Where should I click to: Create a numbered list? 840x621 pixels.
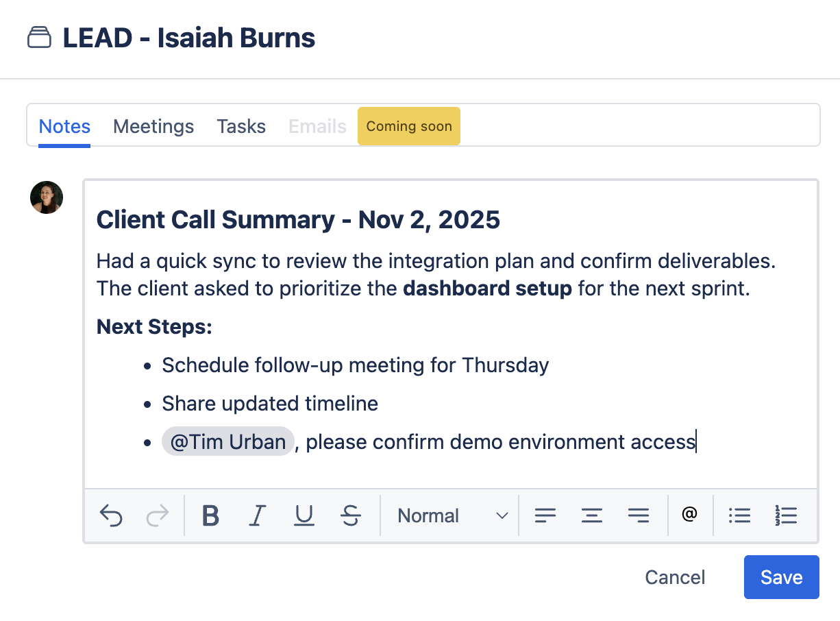[786, 515]
